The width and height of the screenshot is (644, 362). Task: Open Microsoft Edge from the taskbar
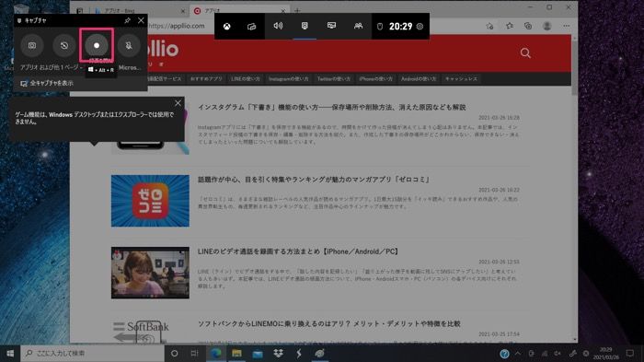coord(216,354)
